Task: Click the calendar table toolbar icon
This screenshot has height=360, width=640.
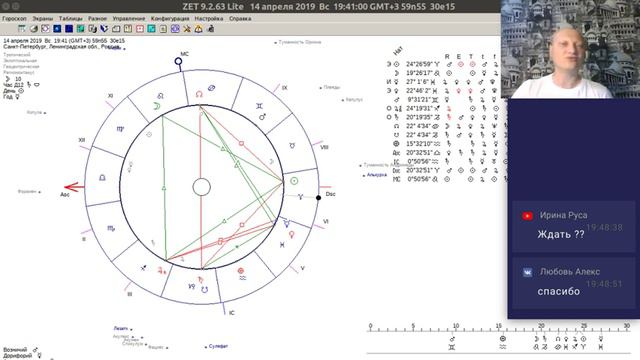Action: pos(22,29)
